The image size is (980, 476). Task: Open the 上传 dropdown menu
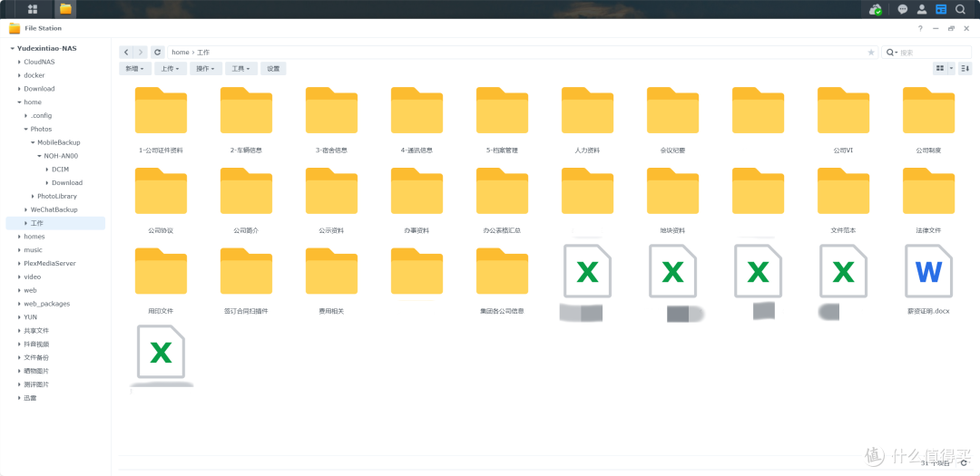[x=170, y=69]
